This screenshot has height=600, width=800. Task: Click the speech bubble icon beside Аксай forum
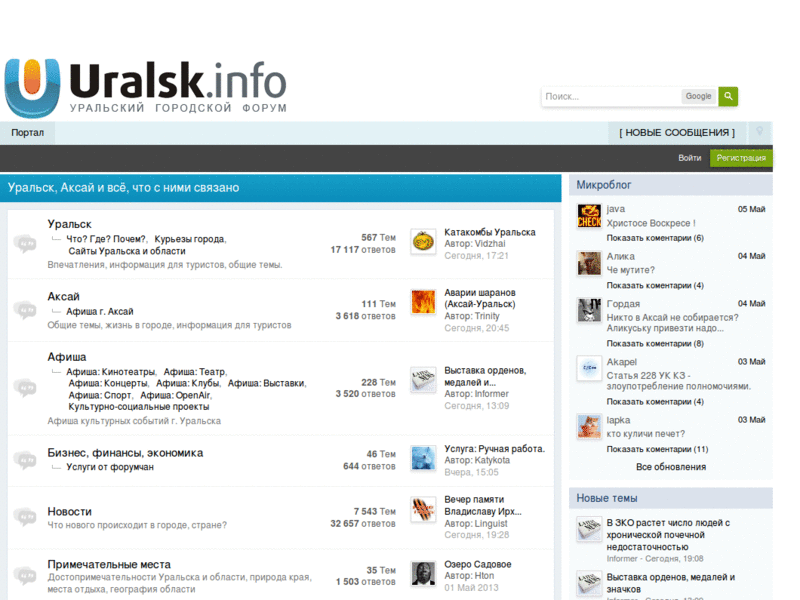tap(26, 310)
